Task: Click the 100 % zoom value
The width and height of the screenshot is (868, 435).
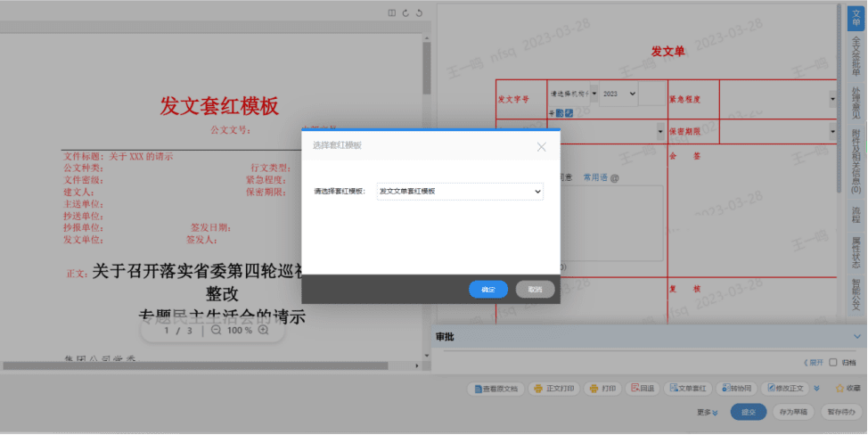Action: pos(240,331)
